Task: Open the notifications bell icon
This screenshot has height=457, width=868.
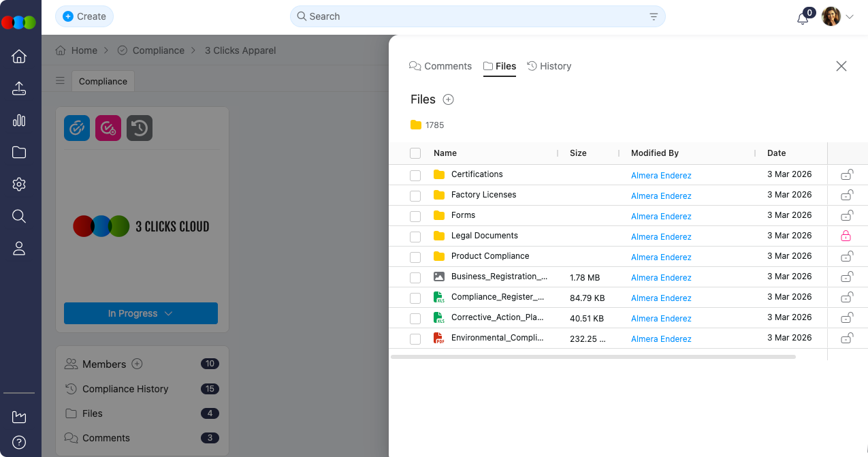Action: [x=803, y=18]
